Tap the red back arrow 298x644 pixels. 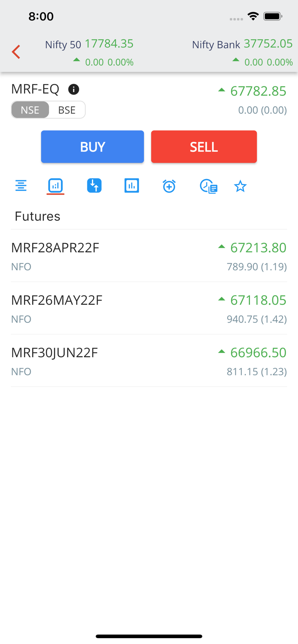tap(16, 52)
